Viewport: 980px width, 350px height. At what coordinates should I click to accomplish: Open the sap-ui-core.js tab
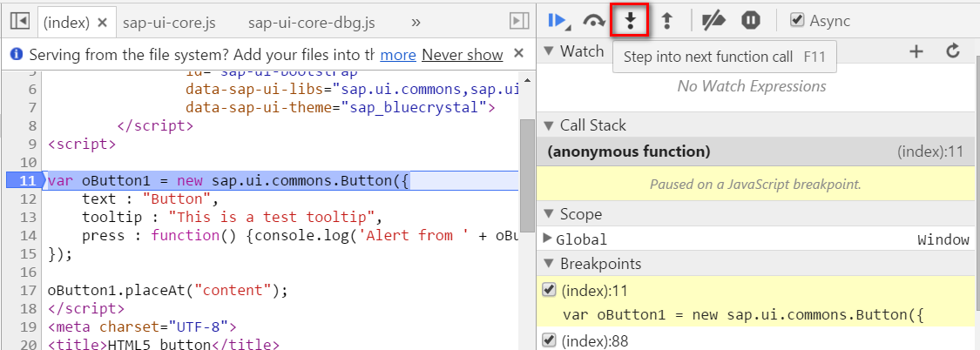click(169, 24)
